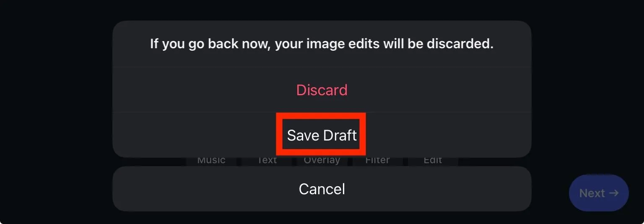This screenshot has width=644, height=224.
Task: Click the empty area right of Save Draft
Action: 449,135
